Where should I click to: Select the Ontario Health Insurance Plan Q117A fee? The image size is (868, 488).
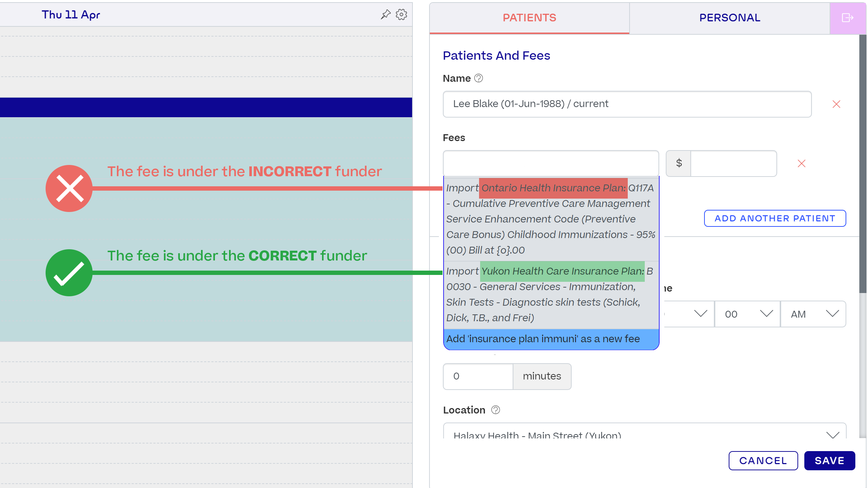click(551, 219)
